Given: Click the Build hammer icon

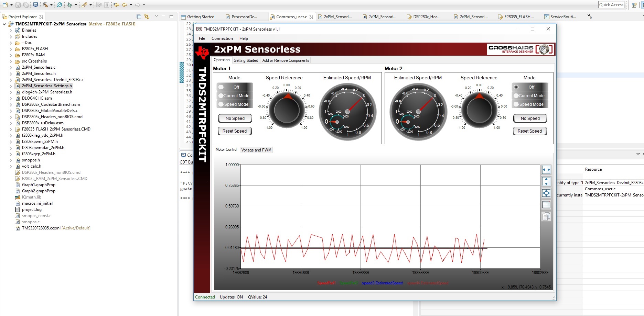Looking at the screenshot, I should (45, 5).
